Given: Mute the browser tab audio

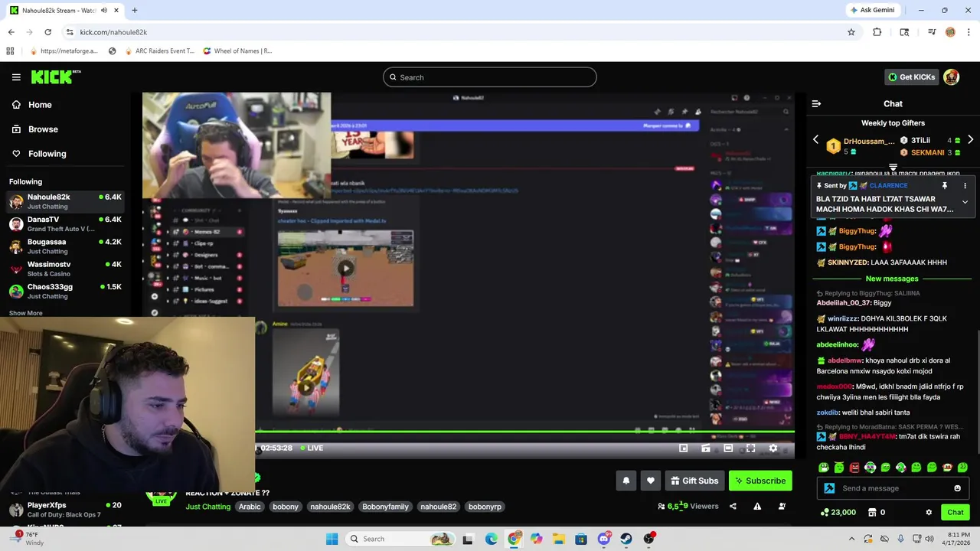Looking at the screenshot, I should 104,11.
